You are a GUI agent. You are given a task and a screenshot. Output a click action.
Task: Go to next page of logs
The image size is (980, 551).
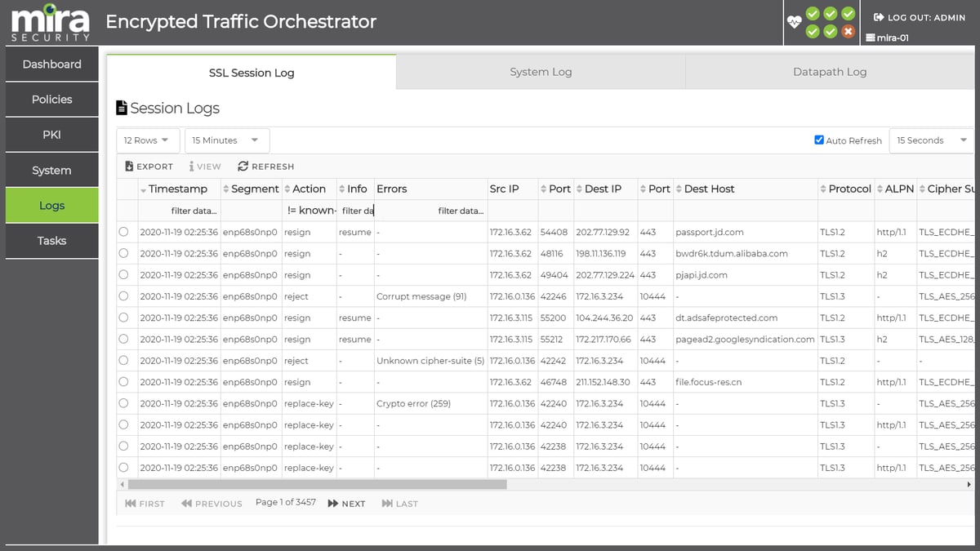coord(346,504)
